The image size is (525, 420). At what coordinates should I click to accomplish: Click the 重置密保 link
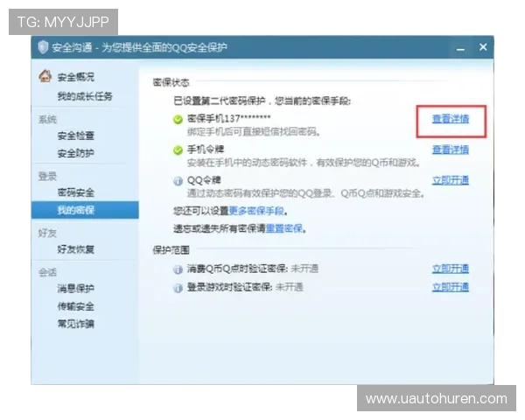tap(284, 228)
